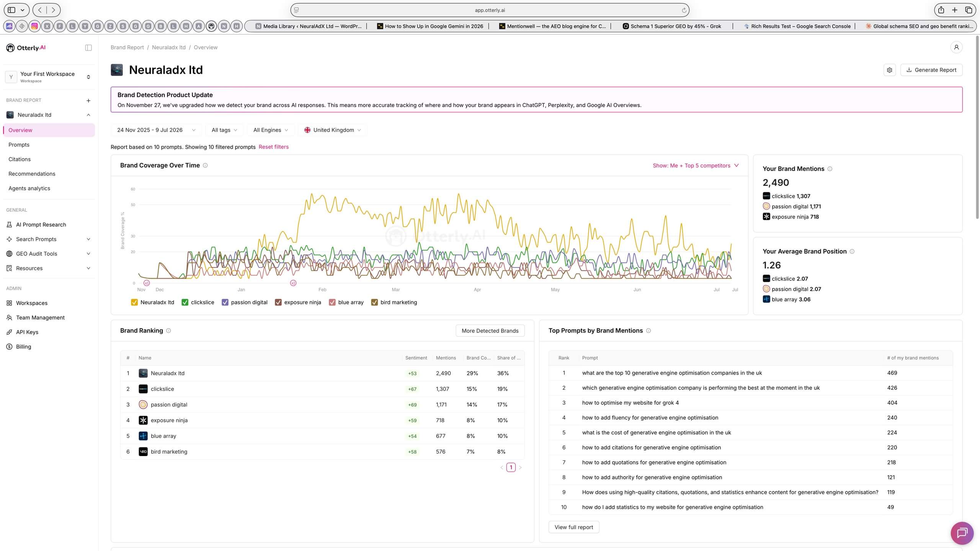Open Billing page
Image resolution: width=980 pixels, height=551 pixels.
coord(23,347)
